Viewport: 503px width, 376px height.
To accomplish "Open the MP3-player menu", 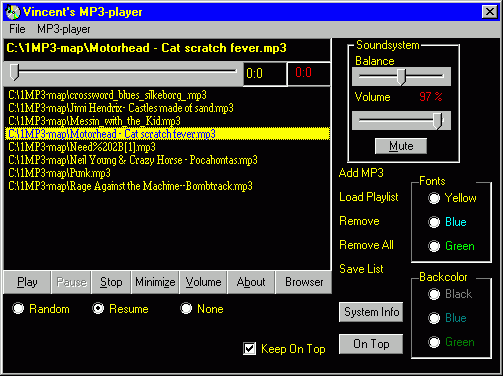I will 63,29.
